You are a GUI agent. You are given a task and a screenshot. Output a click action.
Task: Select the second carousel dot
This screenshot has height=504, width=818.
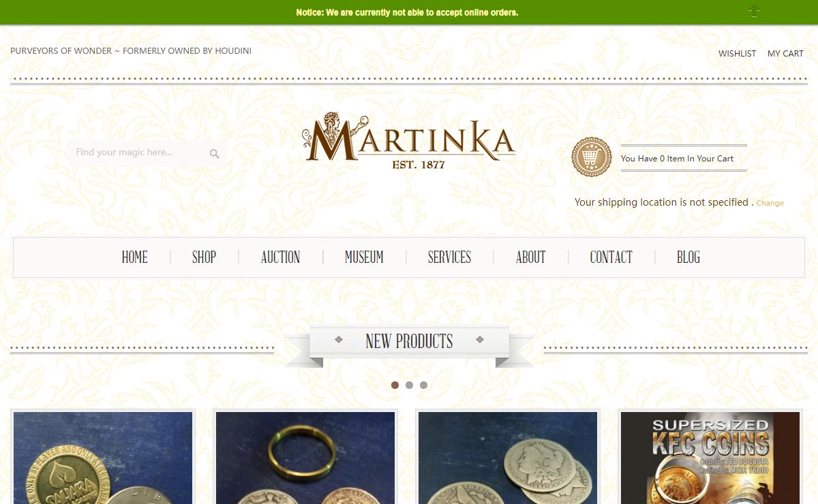409,385
